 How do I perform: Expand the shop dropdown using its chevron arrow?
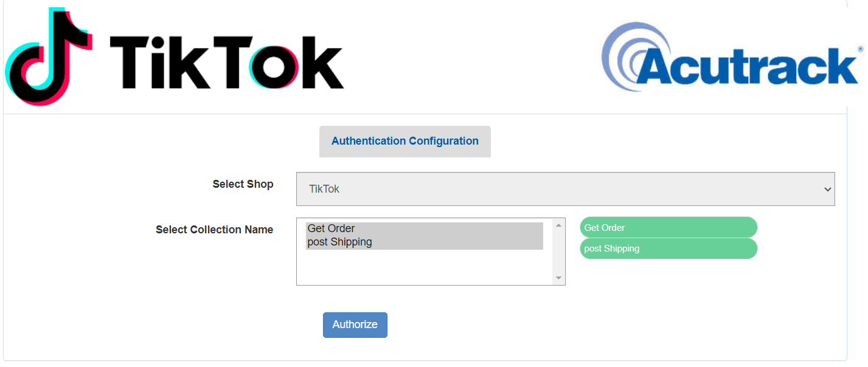click(827, 190)
